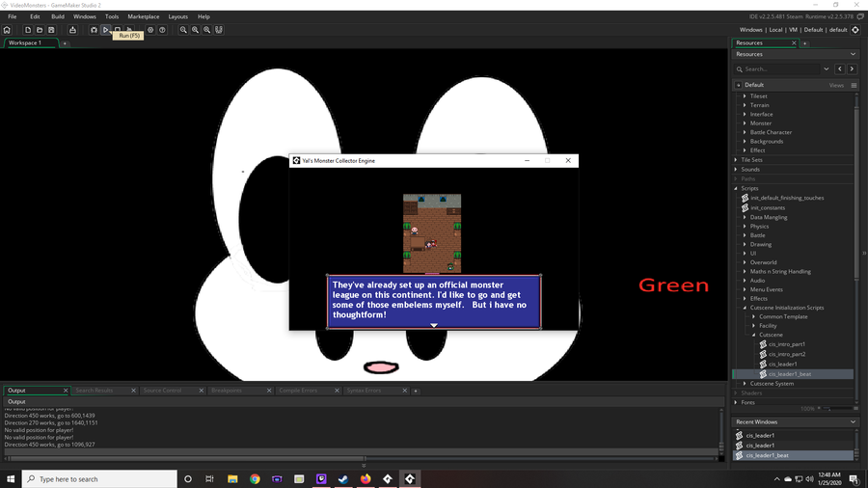Start the debugger with bug icon
The width and height of the screenshot is (868, 488).
point(95,30)
